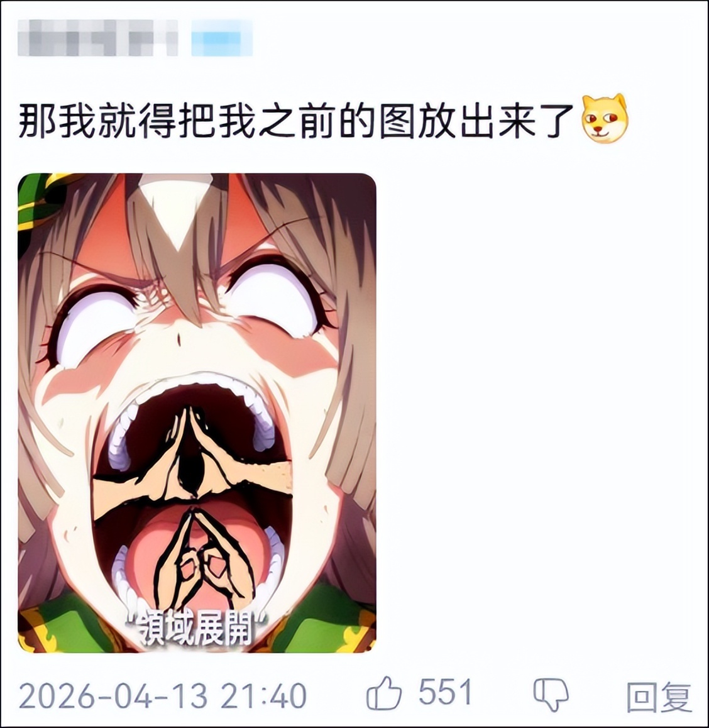Viewport: 709px width, 728px height.
Task: Click the 2026-04-13 21:40 timestamp
Action: 163,695
